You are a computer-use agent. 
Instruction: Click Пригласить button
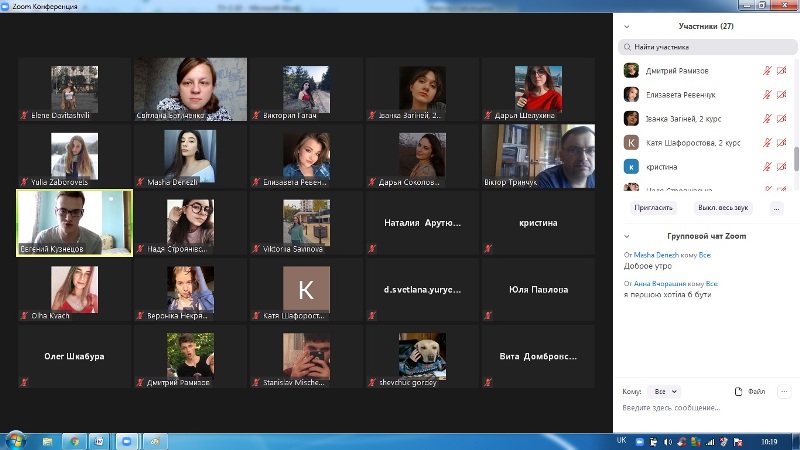click(x=653, y=208)
